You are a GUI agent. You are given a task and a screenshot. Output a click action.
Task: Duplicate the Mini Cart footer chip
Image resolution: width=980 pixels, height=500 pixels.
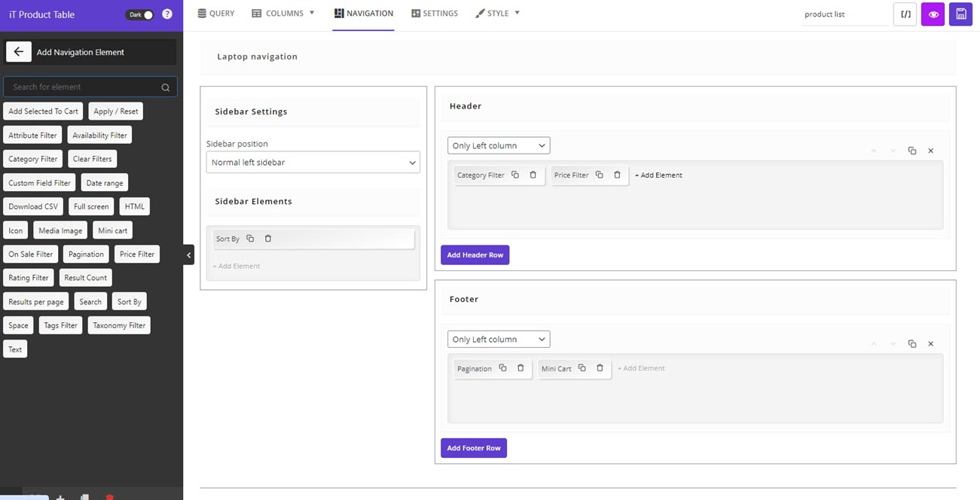(582, 368)
